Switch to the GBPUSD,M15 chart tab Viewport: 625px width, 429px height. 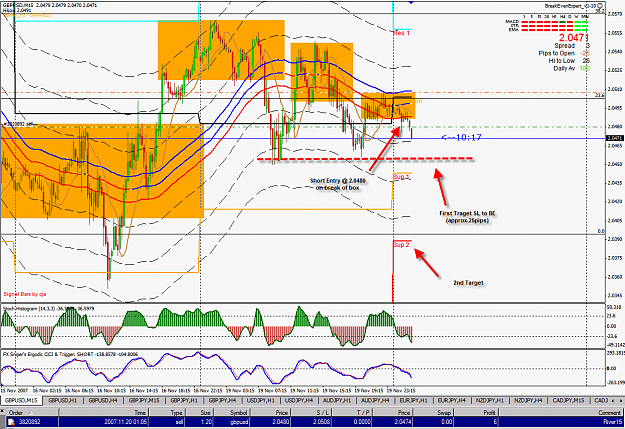pyautogui.click(x=22, y=400)
